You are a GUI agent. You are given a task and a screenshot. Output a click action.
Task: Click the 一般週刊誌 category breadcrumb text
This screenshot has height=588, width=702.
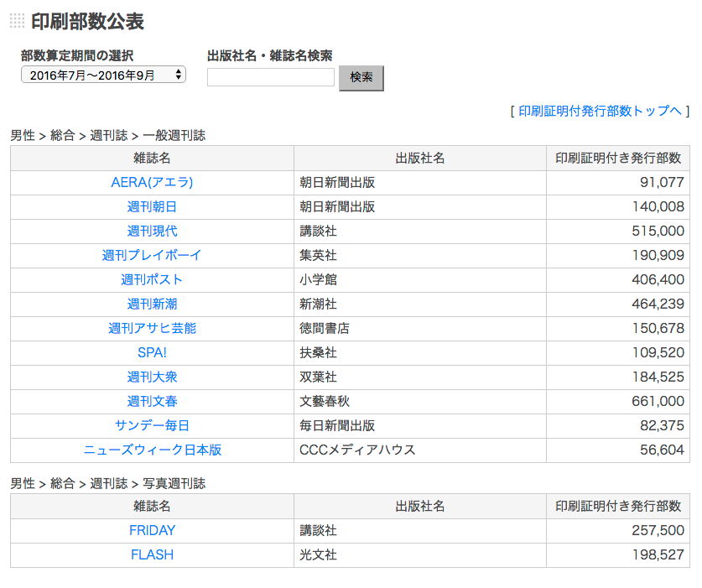[174, 135]
